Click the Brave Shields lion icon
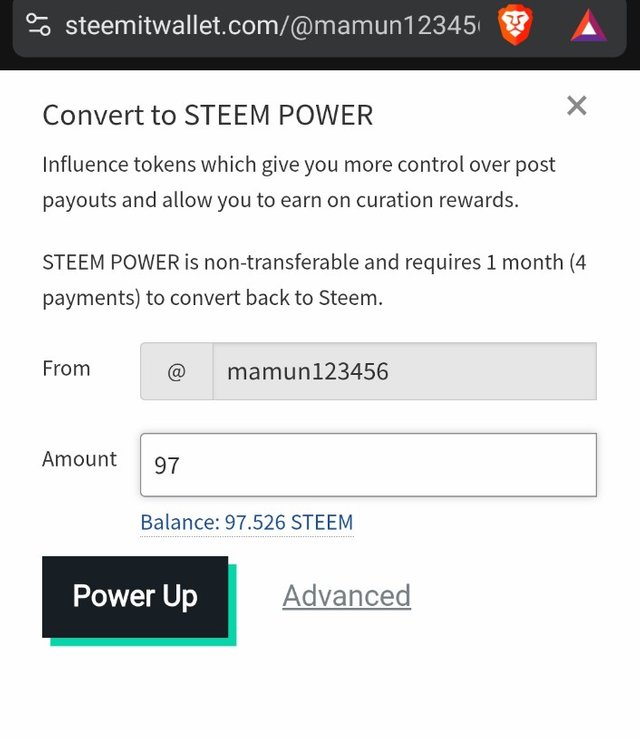Screen dimensions: 640x739 tap(516, 25)
